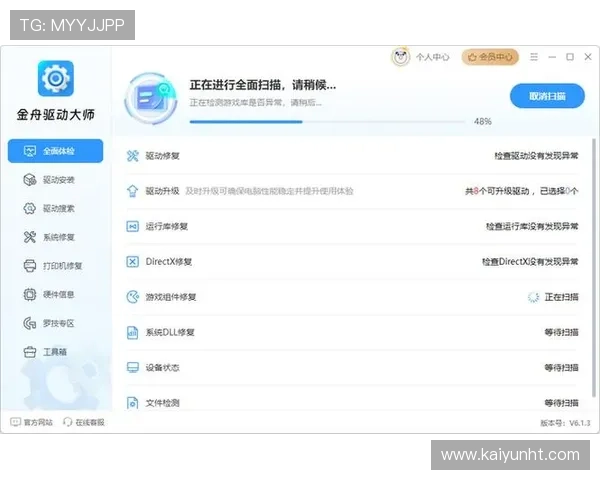Click the 硬件信息 chip icon
Image resolution: width=600 pixels, height=480 pixels.
(30, 294)
